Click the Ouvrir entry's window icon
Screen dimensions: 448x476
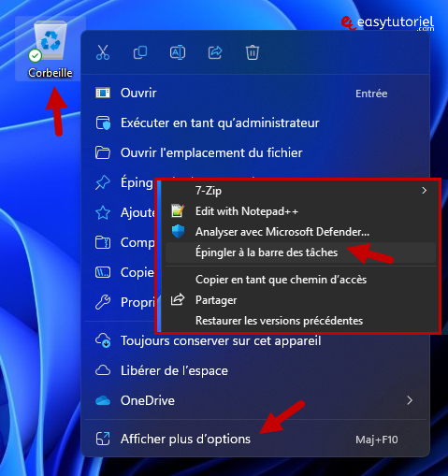pyautogui.click(x=103, y=93)
